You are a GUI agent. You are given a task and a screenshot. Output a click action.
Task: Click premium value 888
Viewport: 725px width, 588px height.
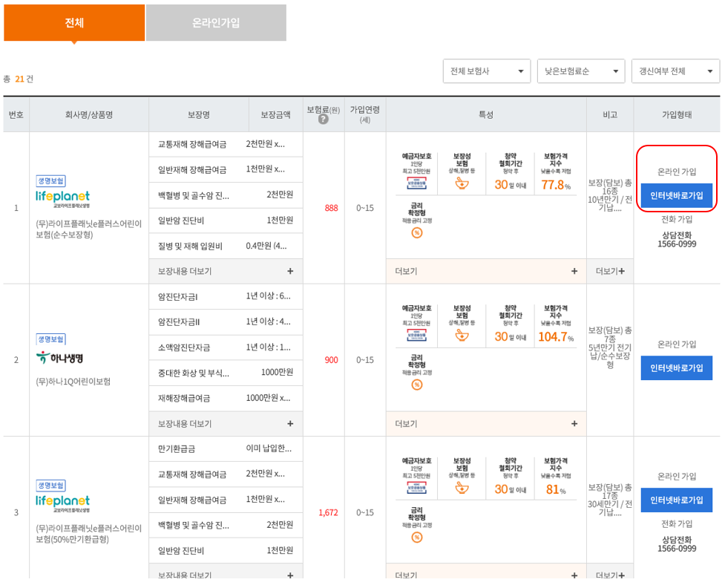coord(331,208)
